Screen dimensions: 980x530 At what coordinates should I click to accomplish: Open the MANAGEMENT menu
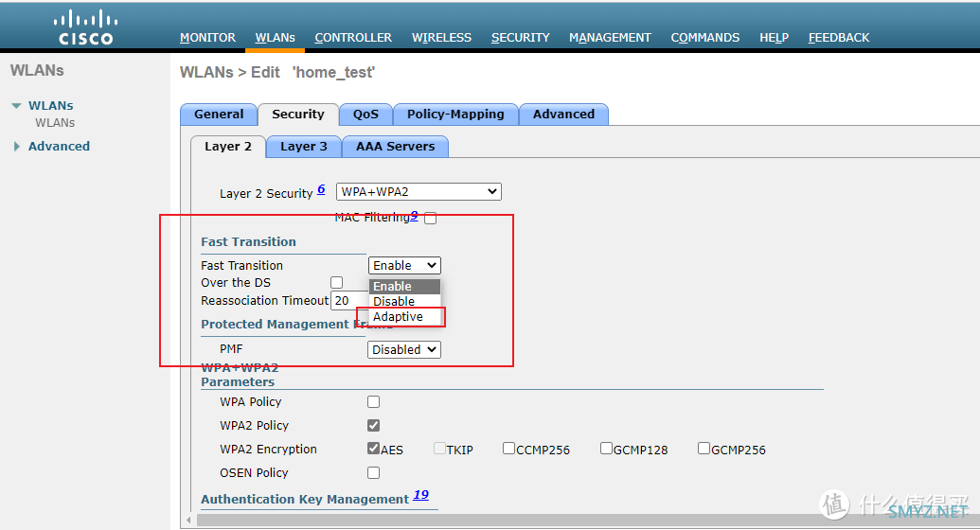click(610, 38)
